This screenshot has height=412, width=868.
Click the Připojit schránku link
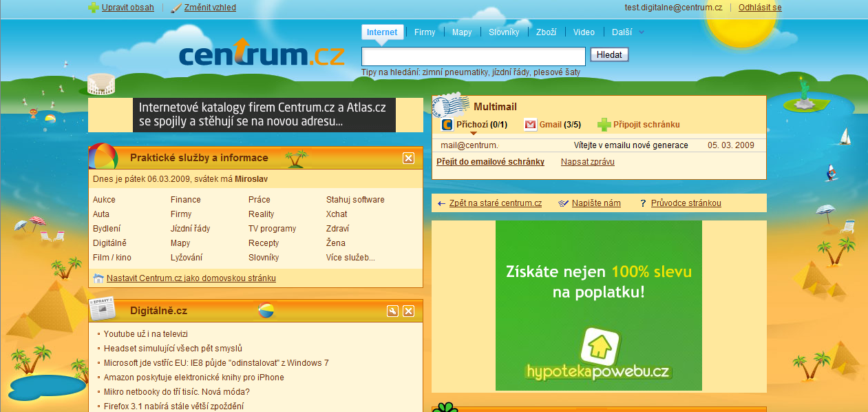pos(646,125)
